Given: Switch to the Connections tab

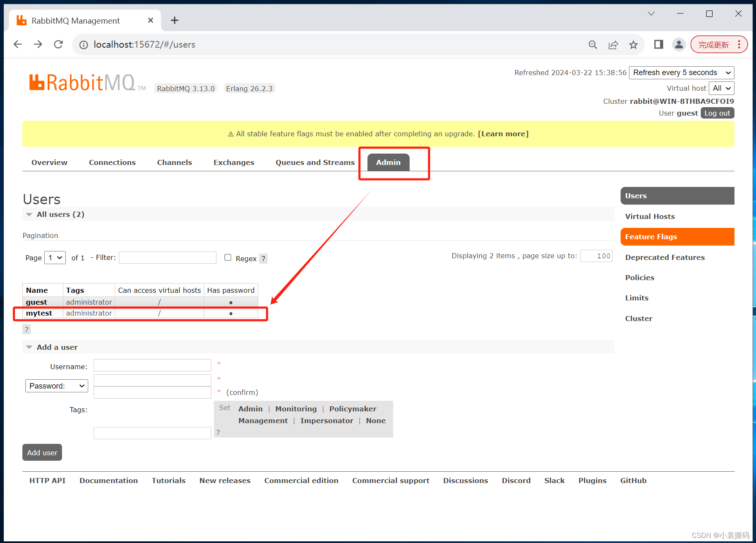Looking at the screenshot, I should pos(112,162).
